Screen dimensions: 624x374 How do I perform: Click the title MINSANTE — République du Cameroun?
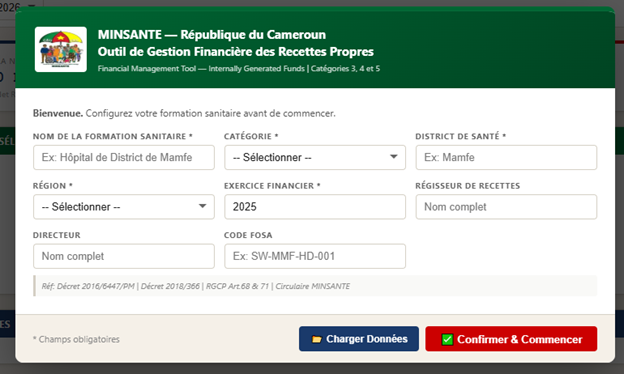(212, 35)
